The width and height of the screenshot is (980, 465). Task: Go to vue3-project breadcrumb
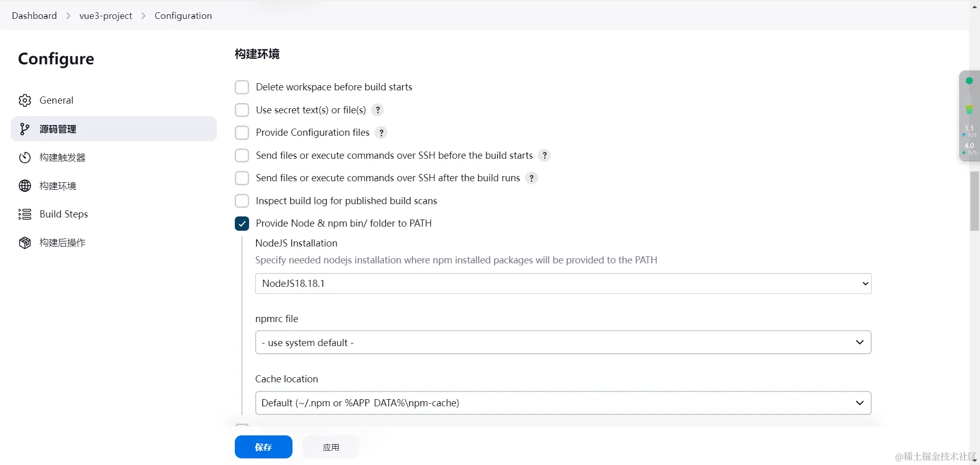(x=106, y=16)
